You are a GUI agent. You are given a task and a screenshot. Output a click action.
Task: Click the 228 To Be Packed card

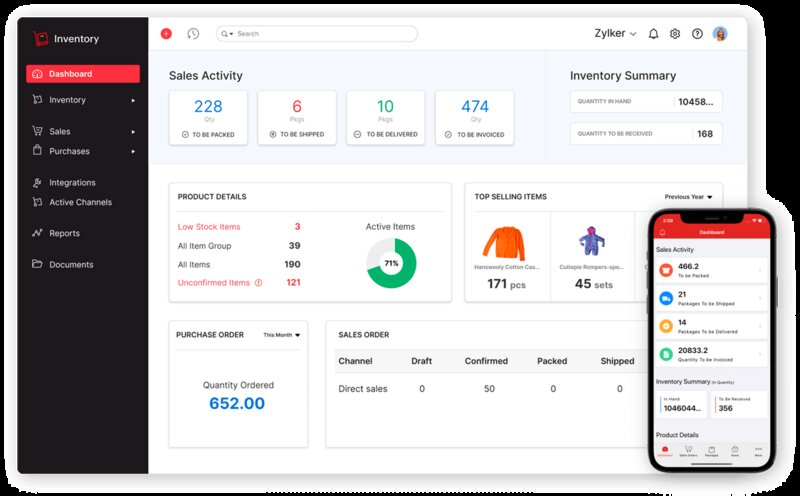pos(208,118)
